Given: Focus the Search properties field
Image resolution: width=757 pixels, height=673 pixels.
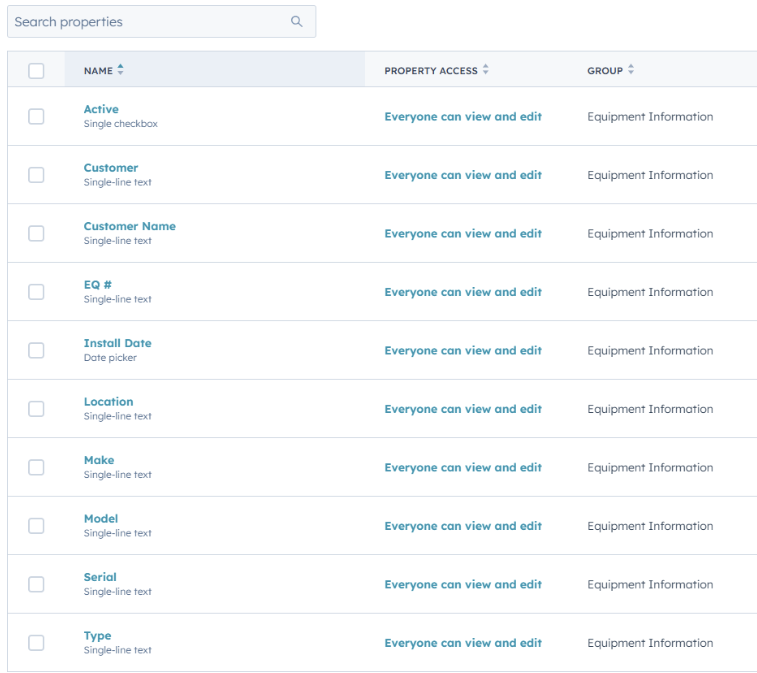Looking at the screenshot, I should pos(161,22).
